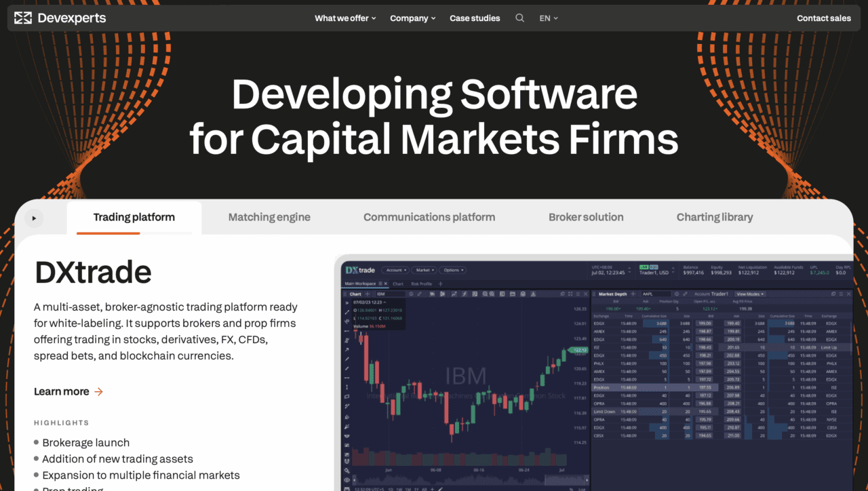Click the plus icon beside Market Depth
The width and height of the screenshot is (868, 491).
click(x=633, y=294)
